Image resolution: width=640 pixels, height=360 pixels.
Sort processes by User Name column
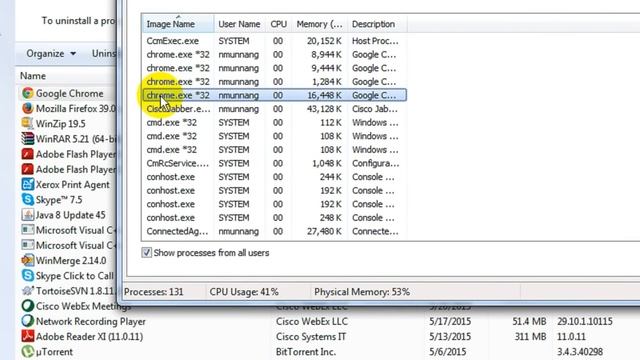(239, 24)
